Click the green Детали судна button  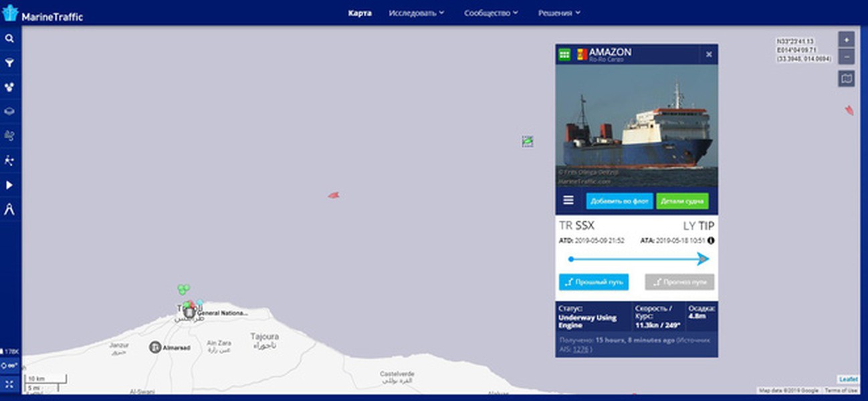tap(682, 201)
